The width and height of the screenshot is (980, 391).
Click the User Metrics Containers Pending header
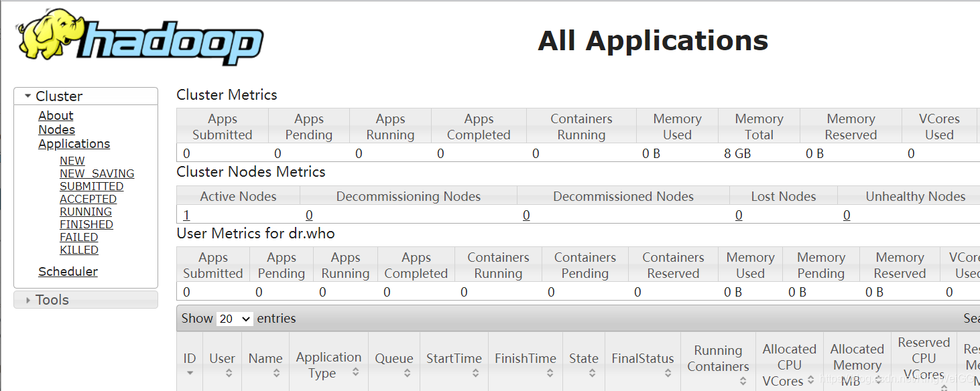tap(585, 265)
